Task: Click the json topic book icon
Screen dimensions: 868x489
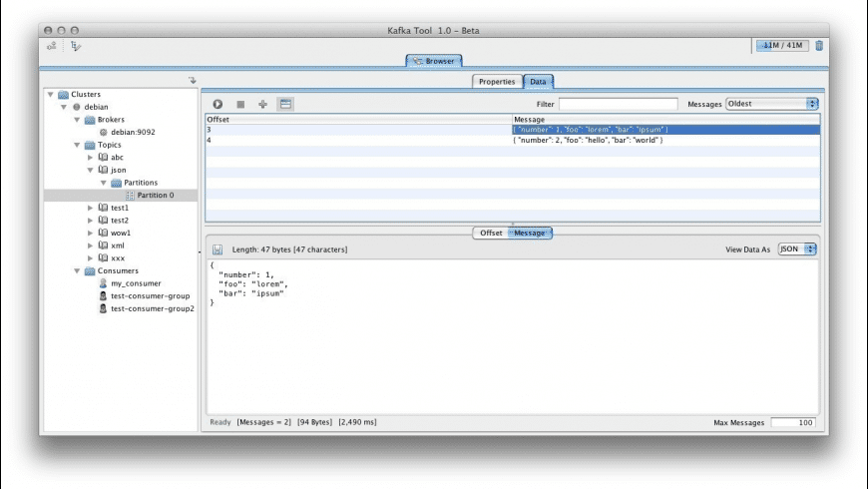Action: (103, 170)
